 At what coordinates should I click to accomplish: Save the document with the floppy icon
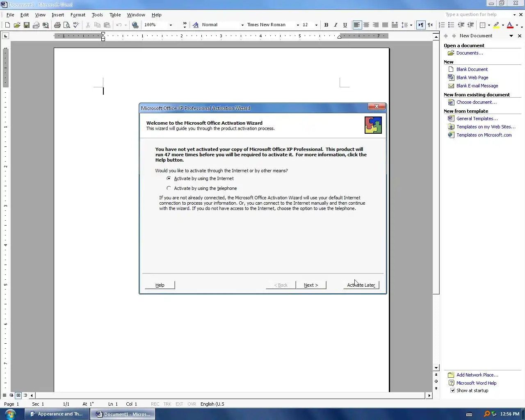(26, 25)
